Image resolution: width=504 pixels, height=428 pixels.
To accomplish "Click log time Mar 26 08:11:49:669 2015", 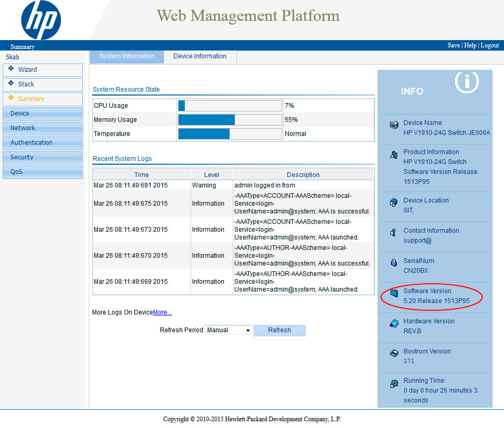I will point(131,282).
